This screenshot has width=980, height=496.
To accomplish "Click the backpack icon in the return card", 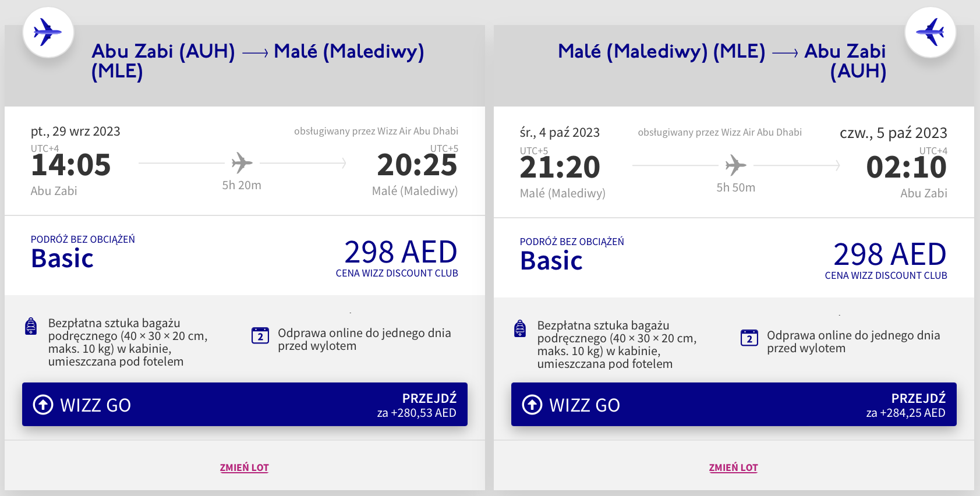I will tap(520, 329).
